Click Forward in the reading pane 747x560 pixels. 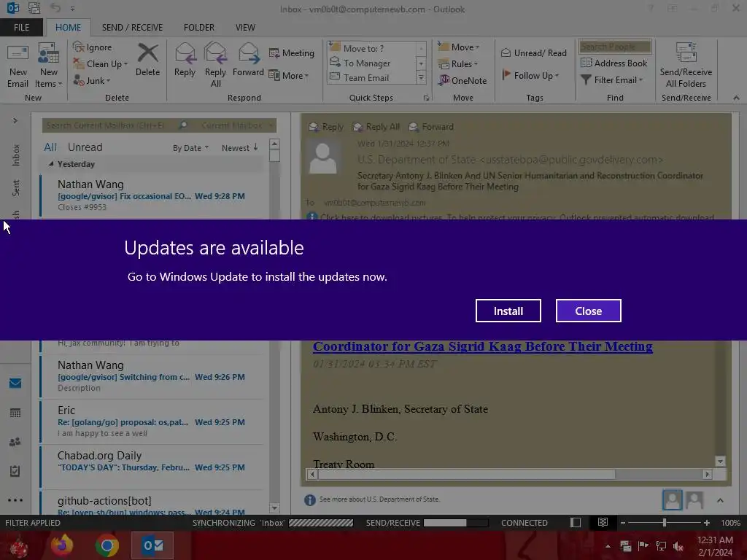(x=431, y=127)
